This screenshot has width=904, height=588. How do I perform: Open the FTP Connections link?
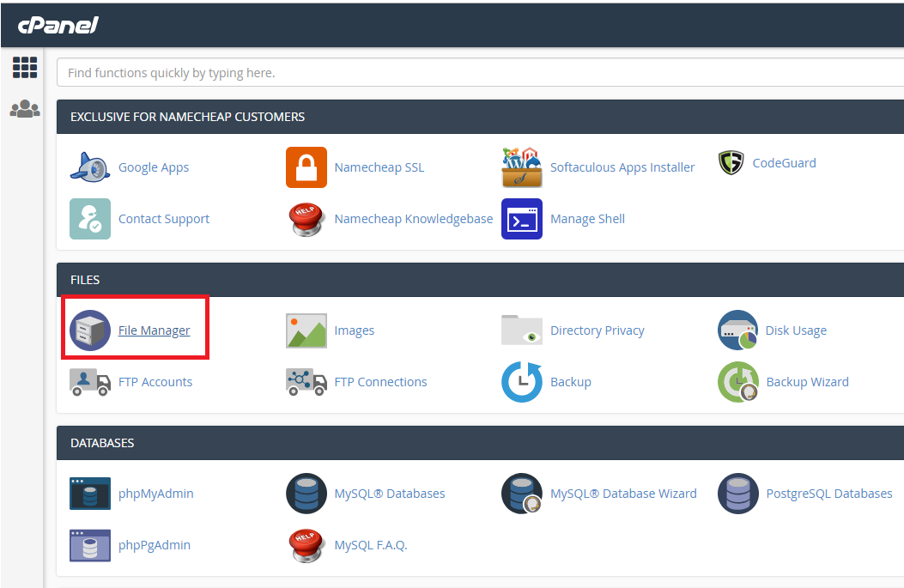pyautogui.click(x=380, y=382)
